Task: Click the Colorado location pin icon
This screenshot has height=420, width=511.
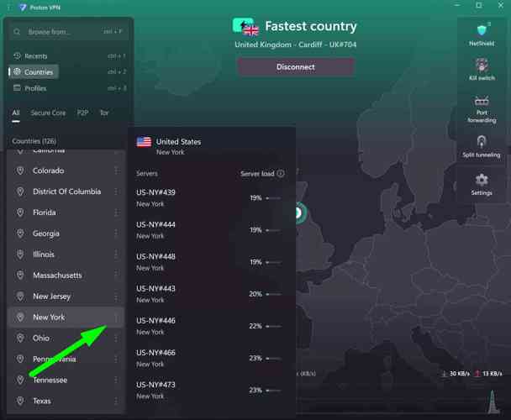Action: click(20, 171)
